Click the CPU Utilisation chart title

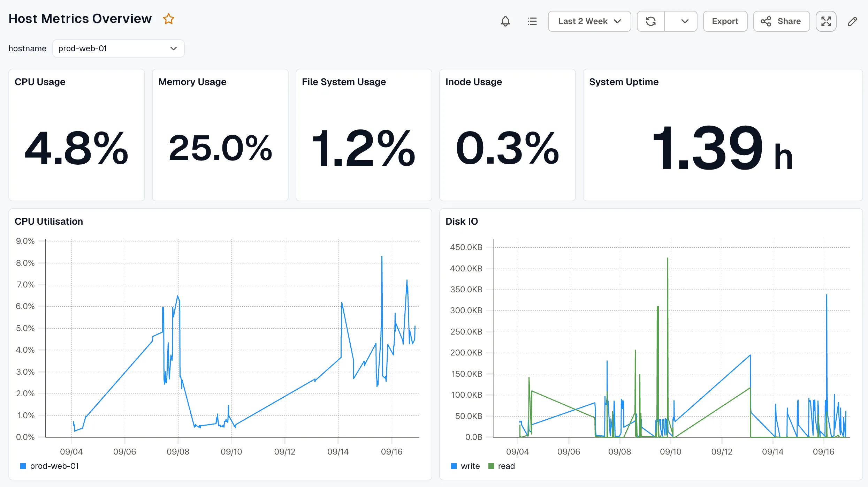49,222
